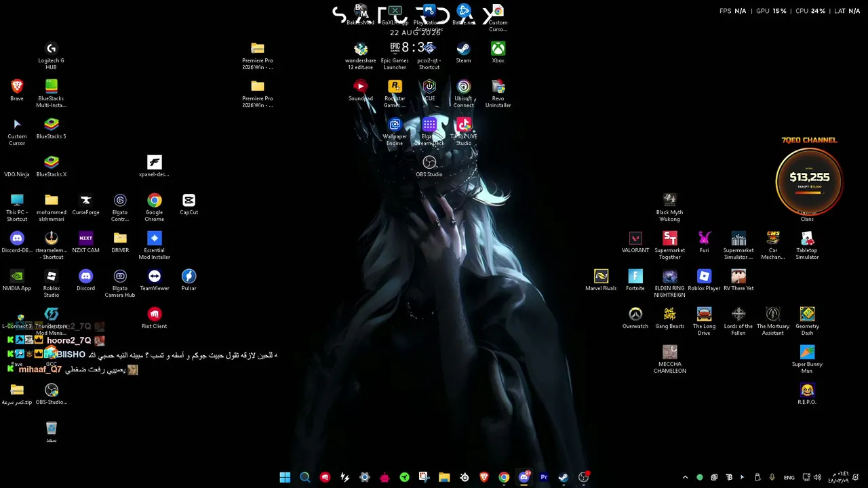Open the NVIDIA App desktop icon
868x488 pixels.
pyautogui.click(x=17, y=280)
